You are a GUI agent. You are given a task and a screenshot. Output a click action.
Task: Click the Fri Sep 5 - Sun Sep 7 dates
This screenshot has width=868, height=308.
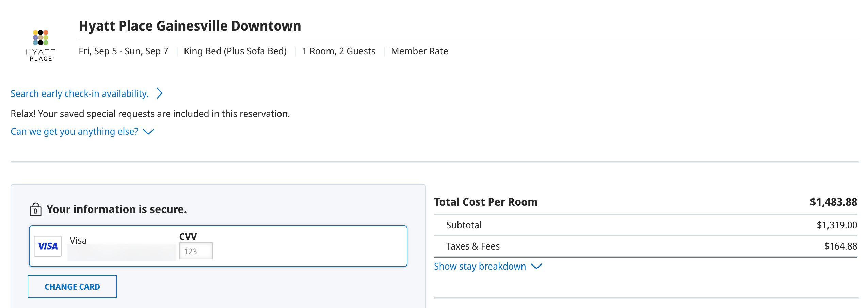coord(123,51)
